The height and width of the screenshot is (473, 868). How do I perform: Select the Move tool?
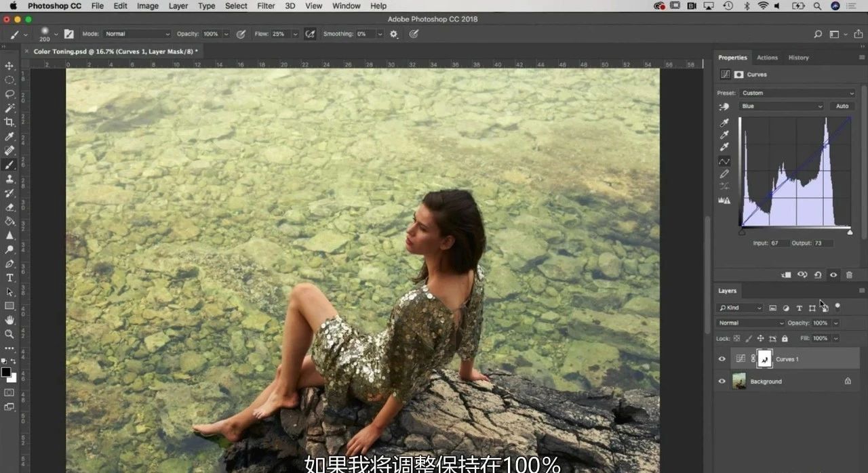click(x=9, y=66)
